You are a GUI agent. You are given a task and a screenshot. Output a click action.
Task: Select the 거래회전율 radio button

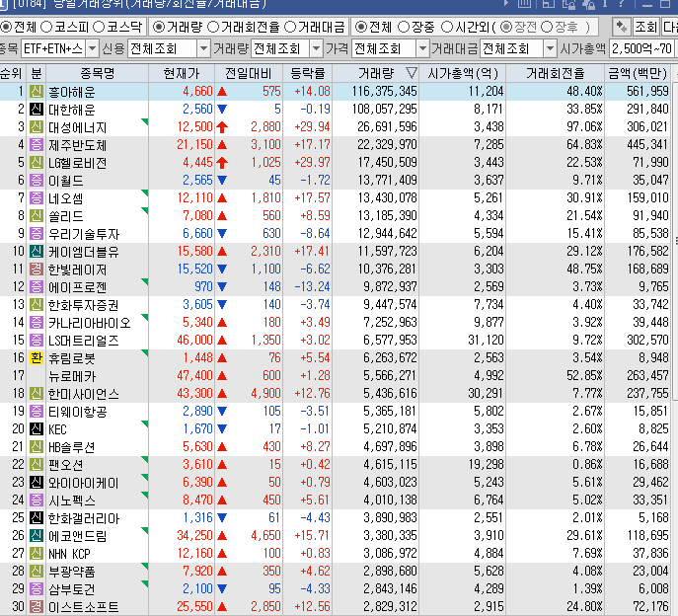point(213,28)
